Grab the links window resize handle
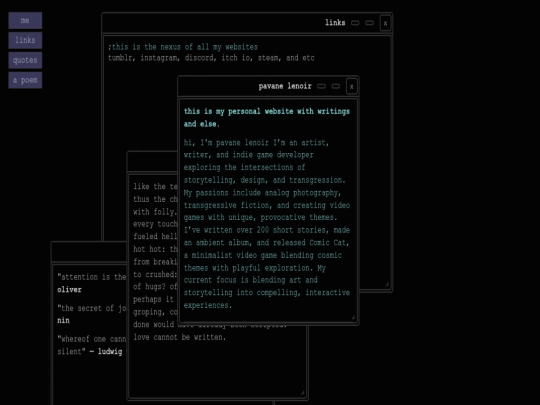The image size is (540, 405). (x=387, y=284)
